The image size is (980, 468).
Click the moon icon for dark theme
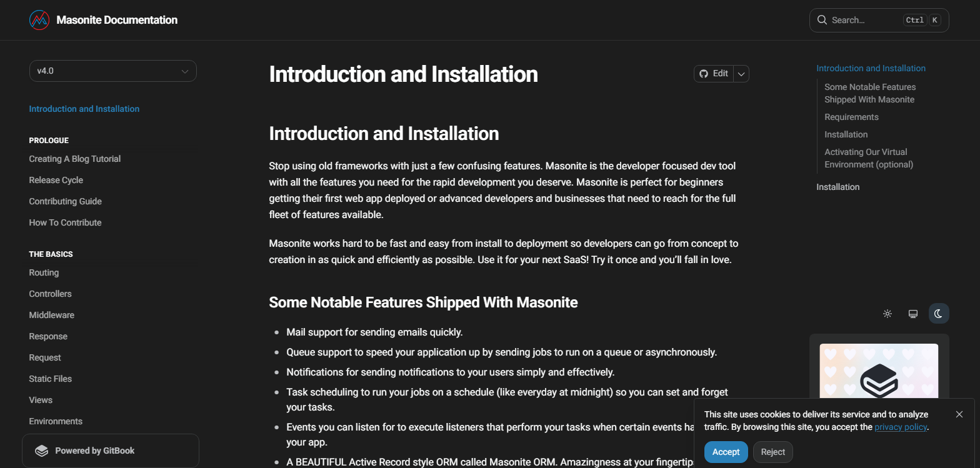(938, 313)
